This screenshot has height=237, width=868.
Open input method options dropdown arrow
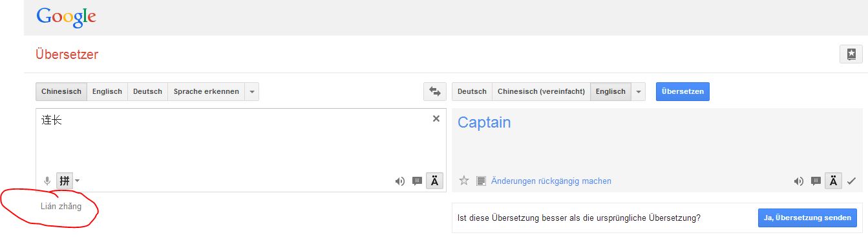pos(78,181)
